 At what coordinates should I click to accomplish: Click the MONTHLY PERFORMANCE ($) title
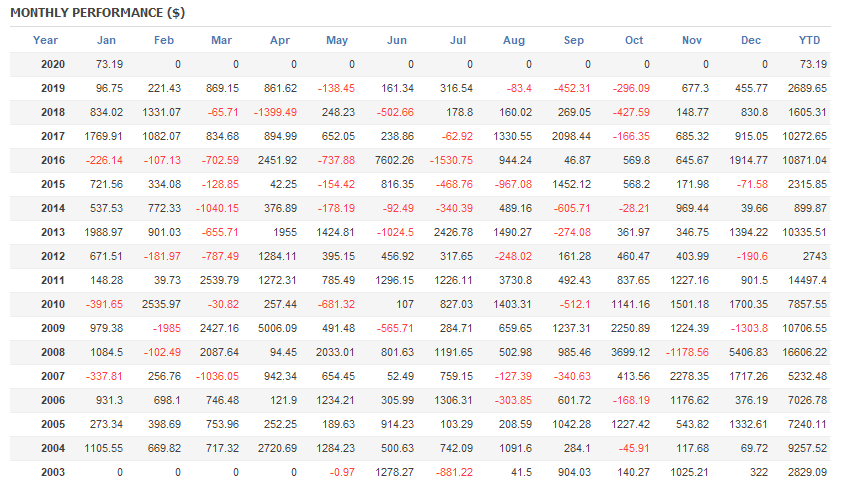(x=97, y=13)
